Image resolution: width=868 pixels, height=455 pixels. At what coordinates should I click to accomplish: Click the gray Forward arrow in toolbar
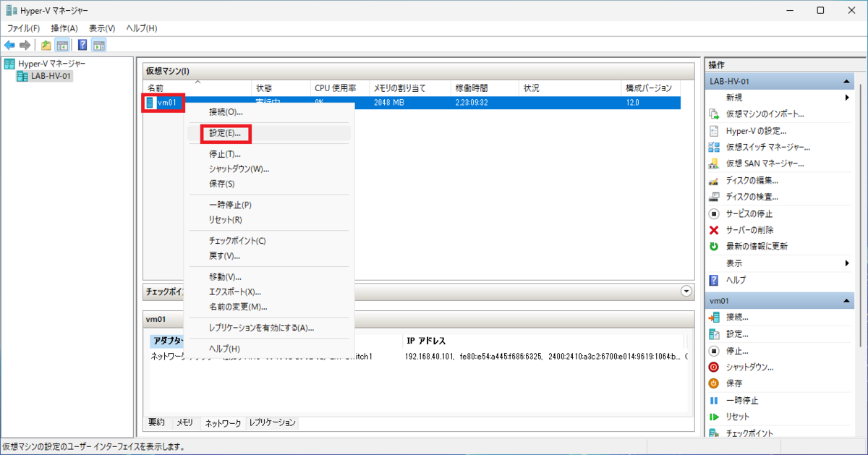click(25, 46)
